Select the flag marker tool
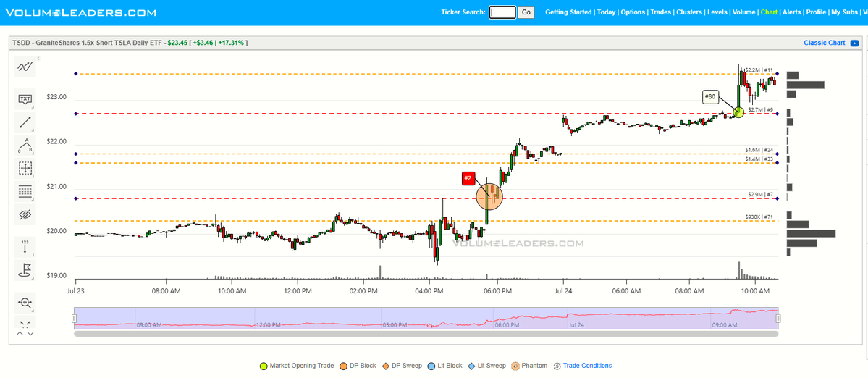Screen dimensions: 868x378 click(x=25, y=269)
